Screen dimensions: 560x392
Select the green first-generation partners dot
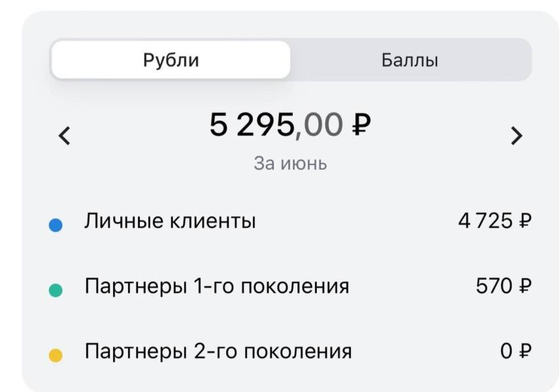(x=56, y=290)
